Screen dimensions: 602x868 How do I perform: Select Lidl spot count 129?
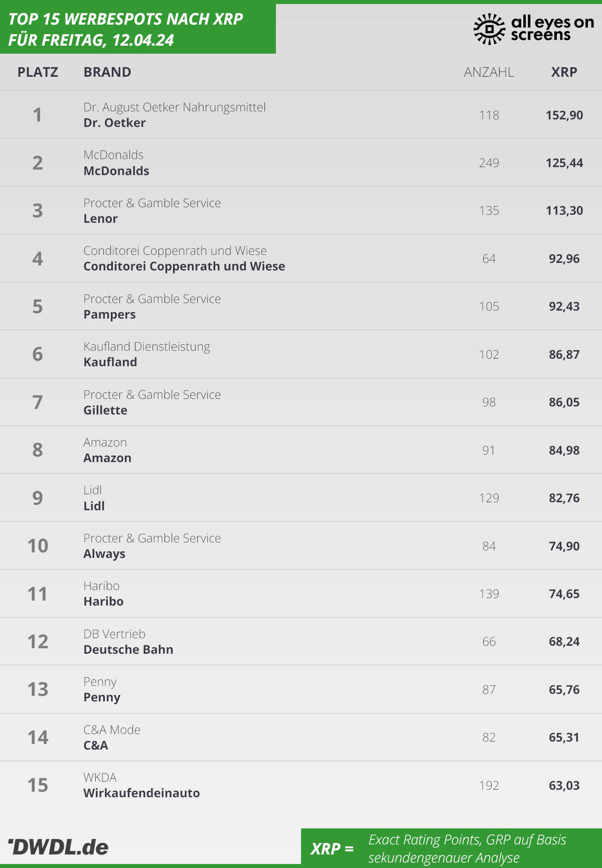489,498
